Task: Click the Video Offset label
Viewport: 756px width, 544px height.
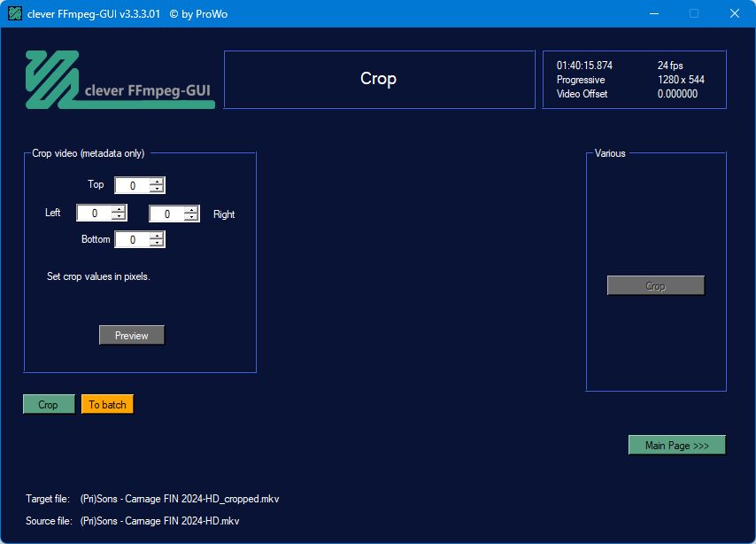Action: tap(582, 94)
